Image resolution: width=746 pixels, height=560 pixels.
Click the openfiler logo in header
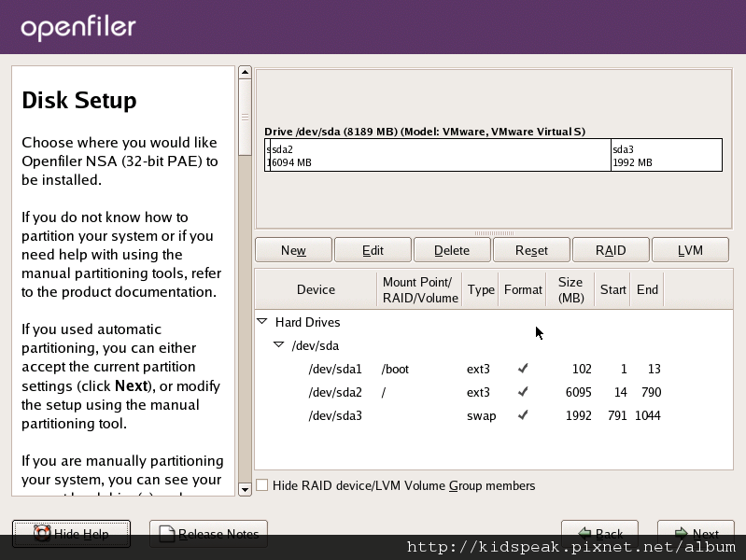(x=78, y=28)
